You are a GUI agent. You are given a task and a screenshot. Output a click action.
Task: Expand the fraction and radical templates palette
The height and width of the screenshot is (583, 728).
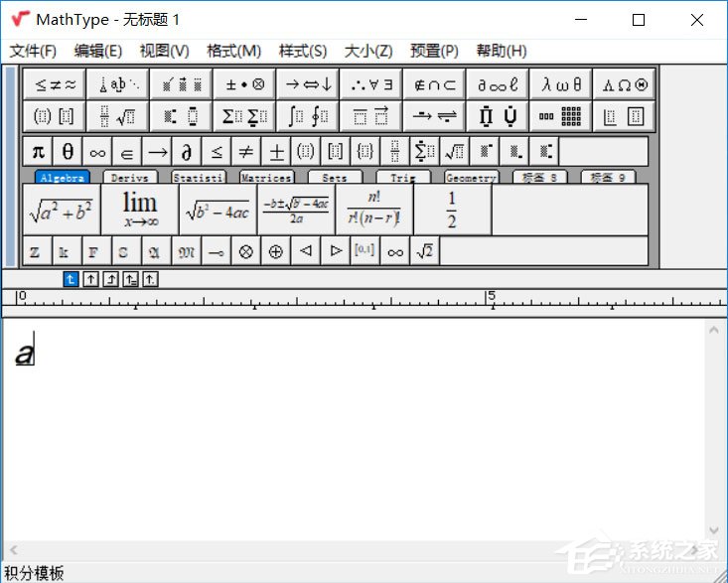coord(117,116)
